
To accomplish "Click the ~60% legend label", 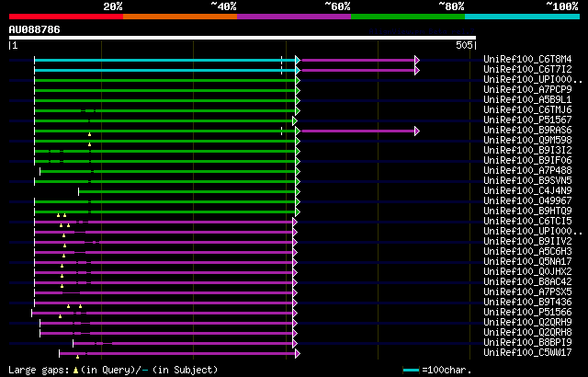I will click(337, 6).
